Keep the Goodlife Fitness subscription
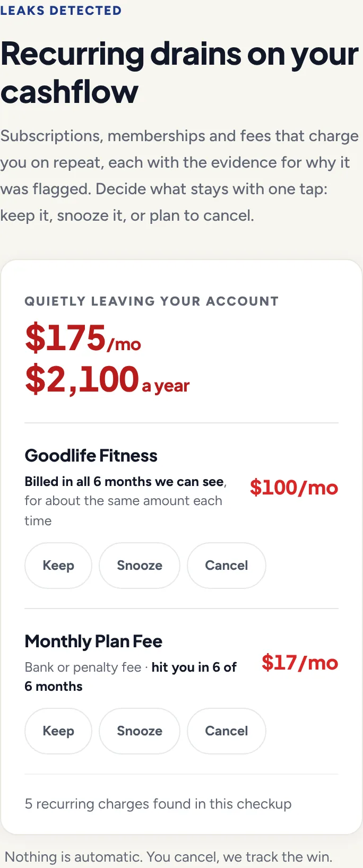363x868 pixels. pos(58,566)
